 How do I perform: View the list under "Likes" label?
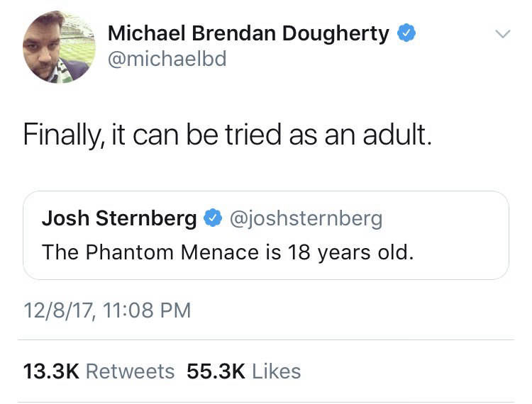pos(277,371)
